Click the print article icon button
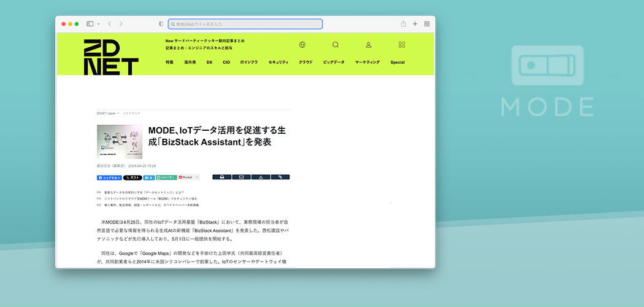Image resolution: width=644 pixels, height=307 pixels. pos(222,177)
